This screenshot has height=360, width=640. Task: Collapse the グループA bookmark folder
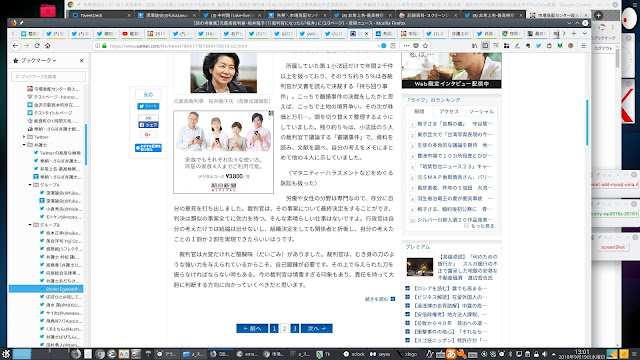coord(30,185)
